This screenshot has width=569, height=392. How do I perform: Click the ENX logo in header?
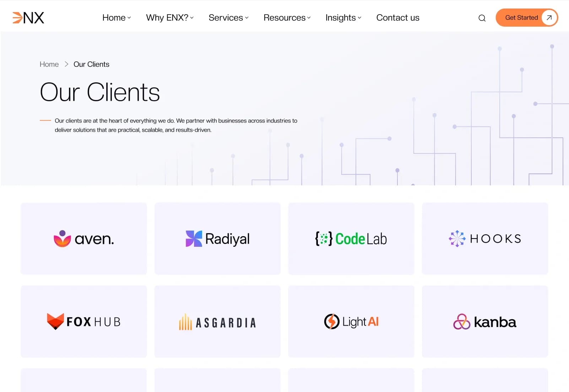[x=28, y=18]
